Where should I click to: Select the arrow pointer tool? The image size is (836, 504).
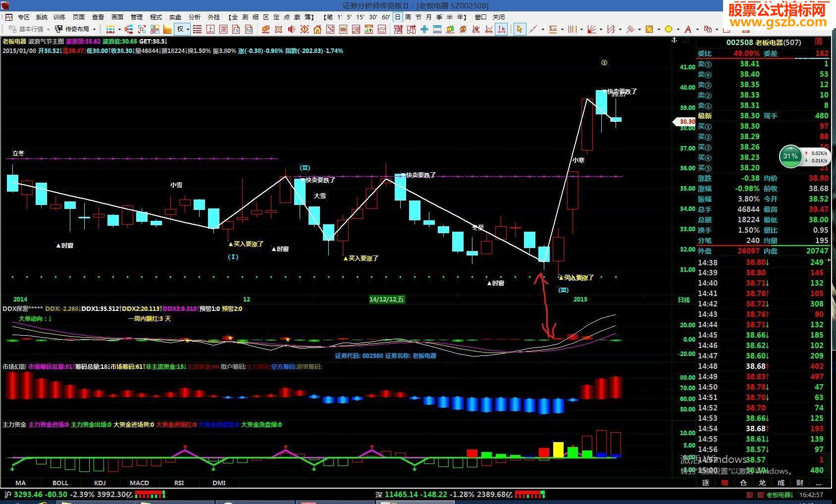click(519, 29)
